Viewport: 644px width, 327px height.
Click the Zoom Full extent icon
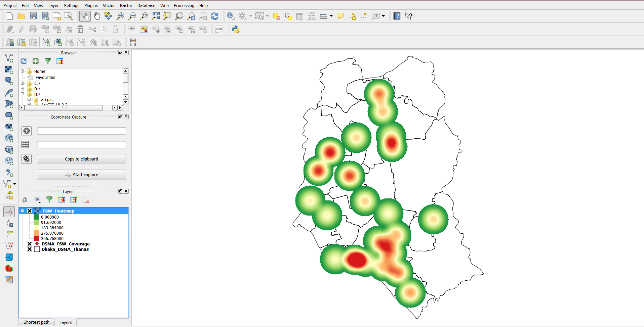[156, 16]
